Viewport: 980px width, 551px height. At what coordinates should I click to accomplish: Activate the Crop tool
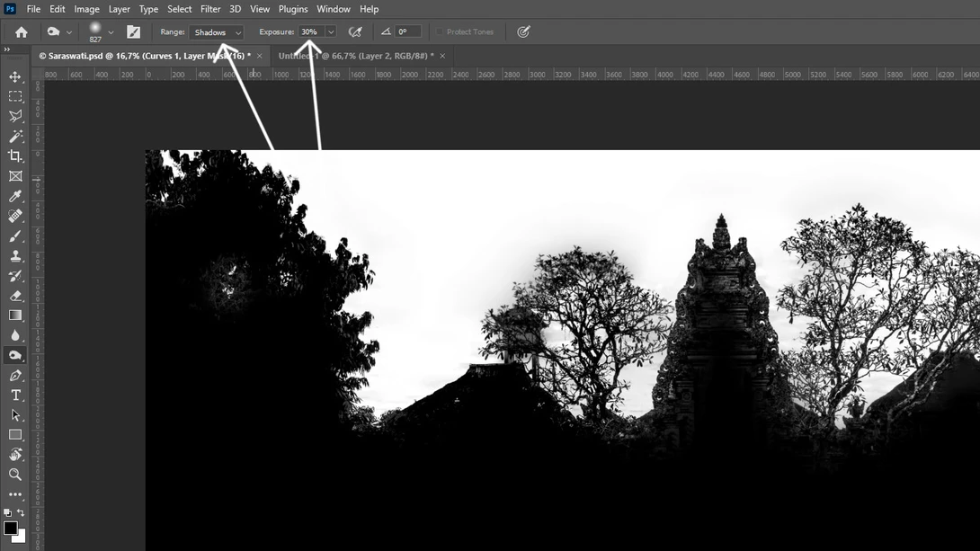click(15, 156)
